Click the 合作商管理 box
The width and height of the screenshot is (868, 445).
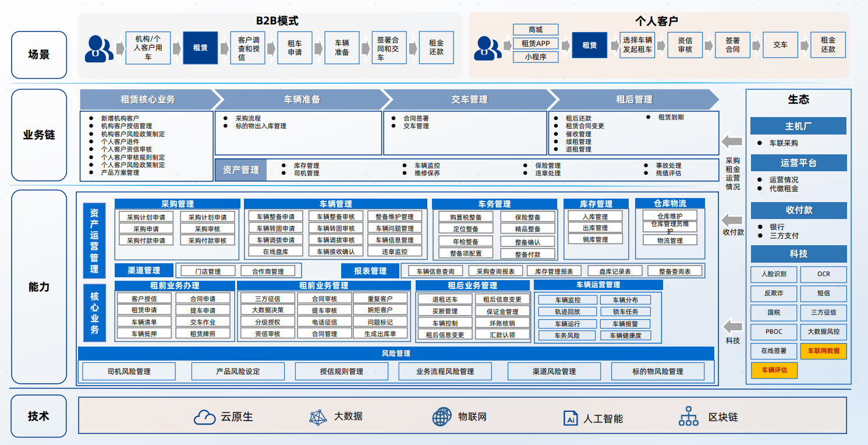[x=268, y=271]
